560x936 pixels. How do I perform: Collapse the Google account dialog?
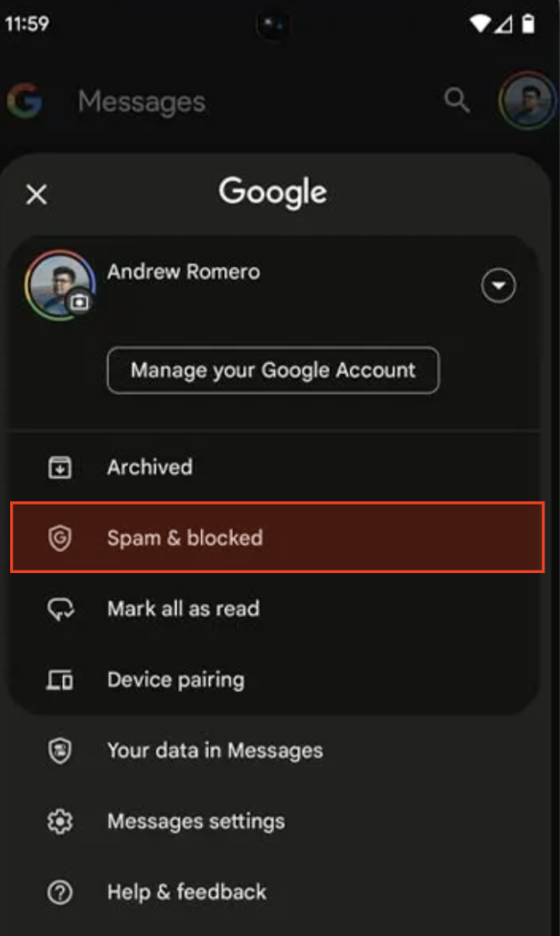pos(37,195)
